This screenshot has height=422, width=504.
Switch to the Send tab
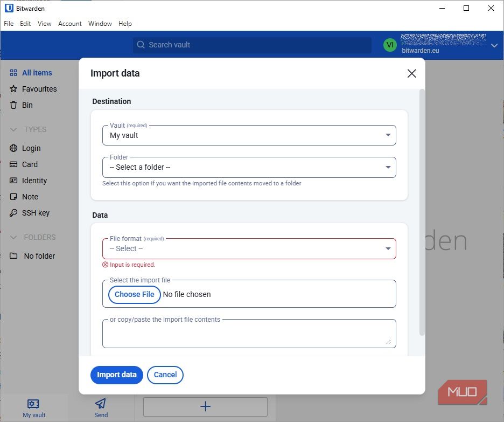[101, 409]
